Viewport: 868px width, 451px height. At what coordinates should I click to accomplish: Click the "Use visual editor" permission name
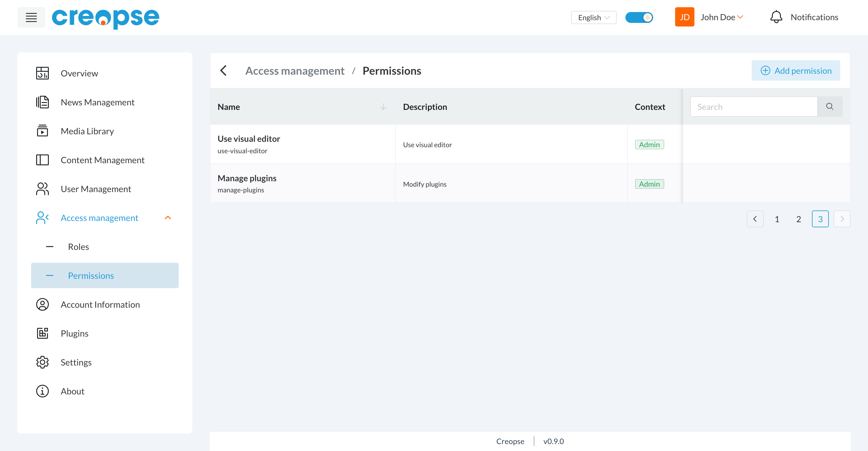249,139
